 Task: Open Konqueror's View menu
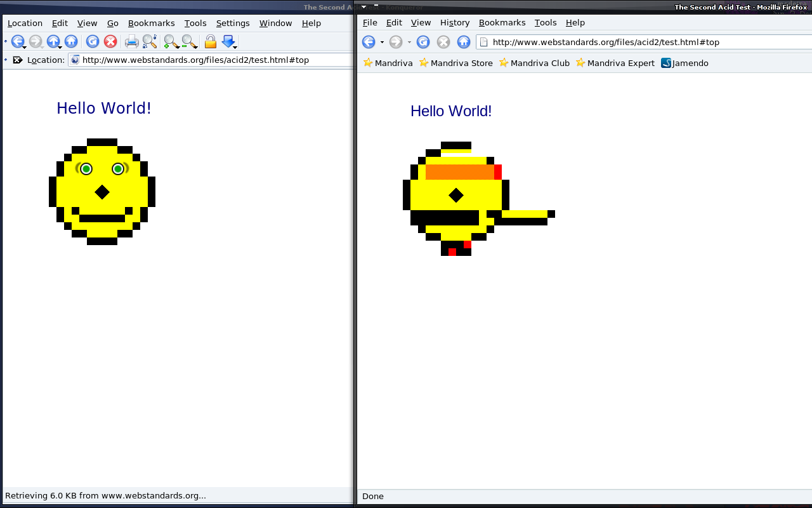[88, 23]
